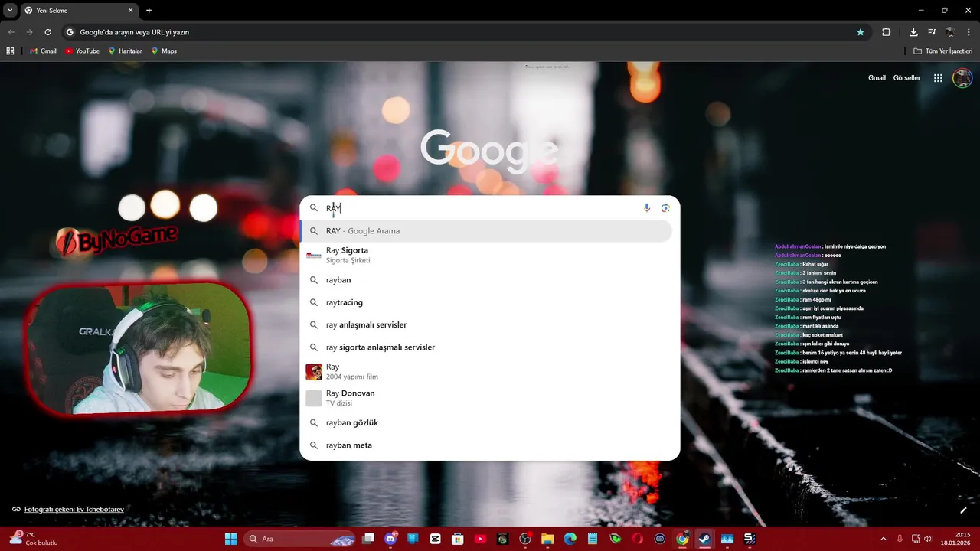Reload the page
The width and height of the screenshot is (980, 551).
pyautogui.click(x=47, y=32)
